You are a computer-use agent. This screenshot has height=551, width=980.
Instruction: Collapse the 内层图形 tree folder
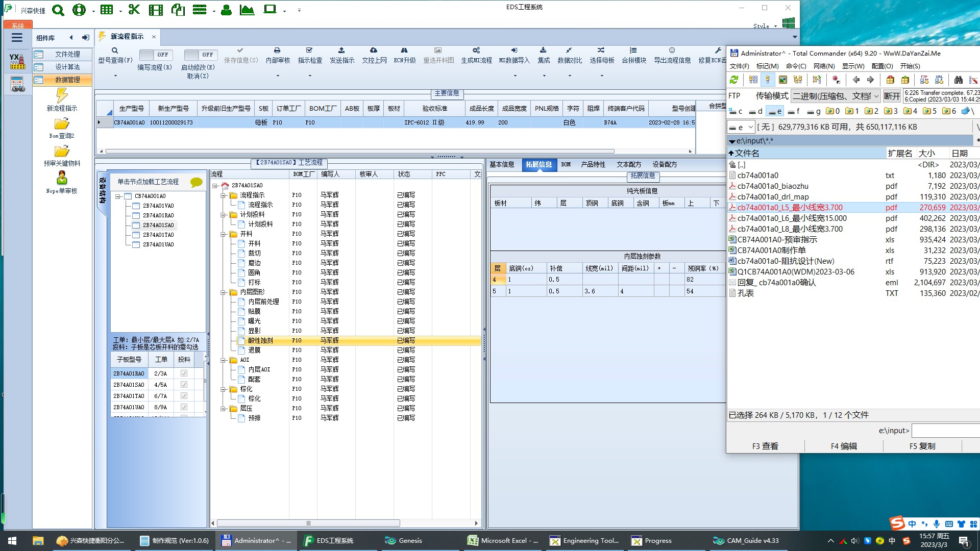tap(223, 292)
